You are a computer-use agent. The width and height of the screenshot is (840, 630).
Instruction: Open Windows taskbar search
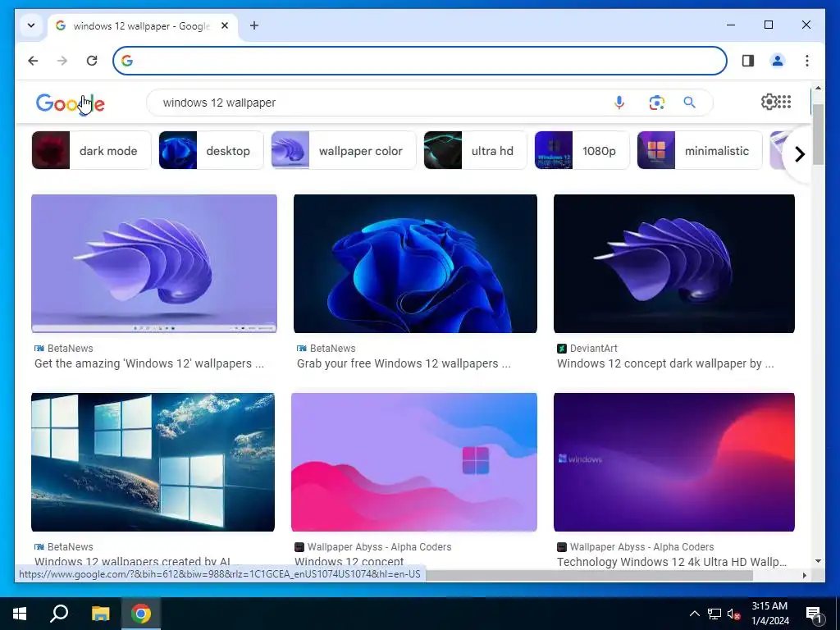(59, 614)
